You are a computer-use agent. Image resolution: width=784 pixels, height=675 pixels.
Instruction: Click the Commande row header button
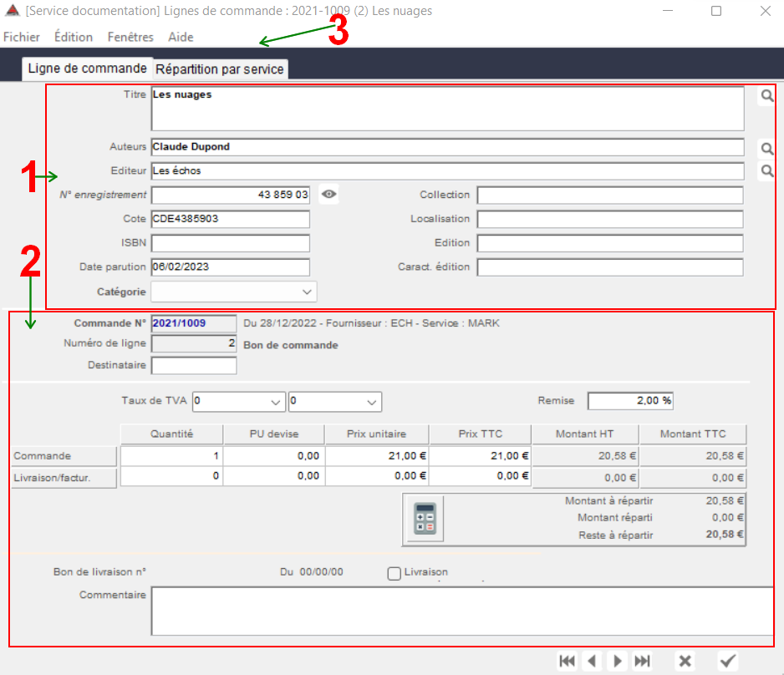pyautogui.click(x=64, y=456)
